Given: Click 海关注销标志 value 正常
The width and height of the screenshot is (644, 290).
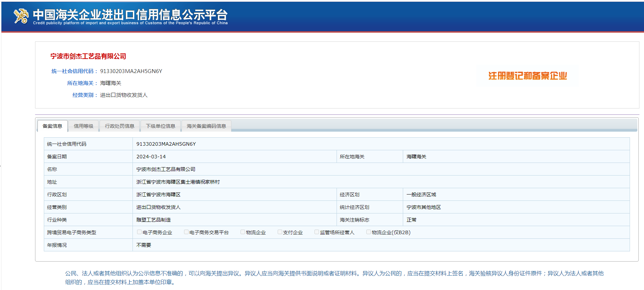Looking at the screenshot, I should tap(412, 220).
